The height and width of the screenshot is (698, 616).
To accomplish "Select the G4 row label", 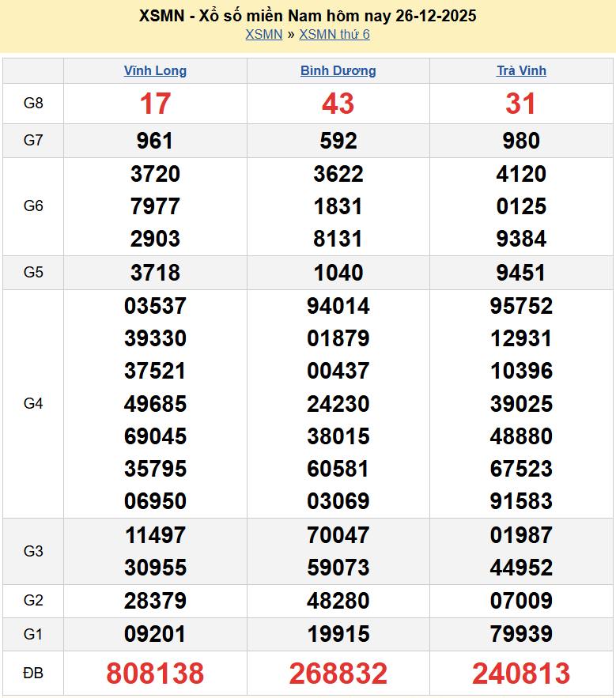I will 33,404.
